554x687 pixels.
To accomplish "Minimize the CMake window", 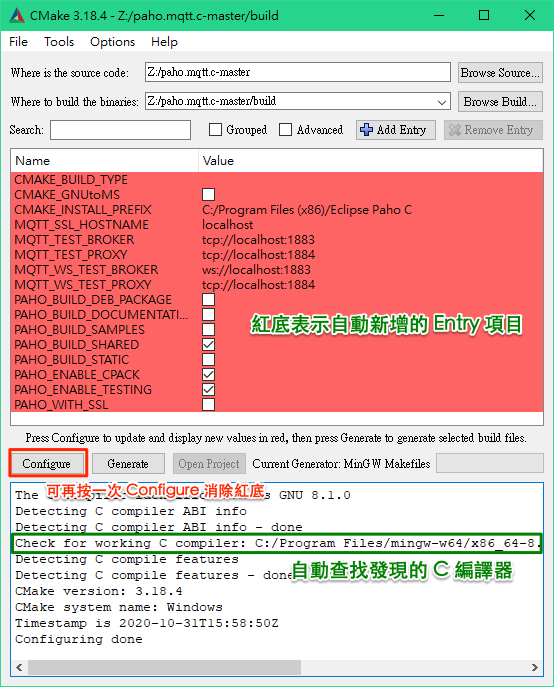I will (439, 15).
